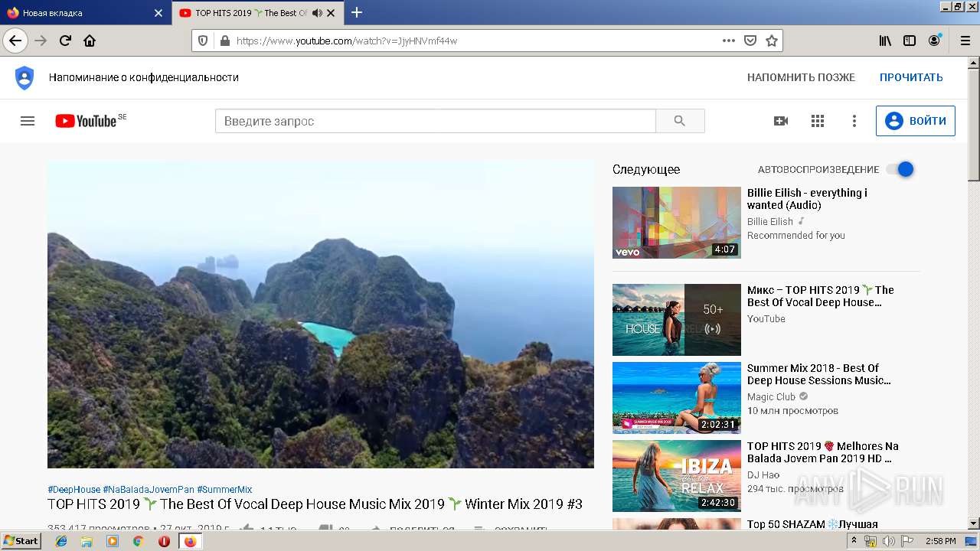Reload the current page

(65, 41)
